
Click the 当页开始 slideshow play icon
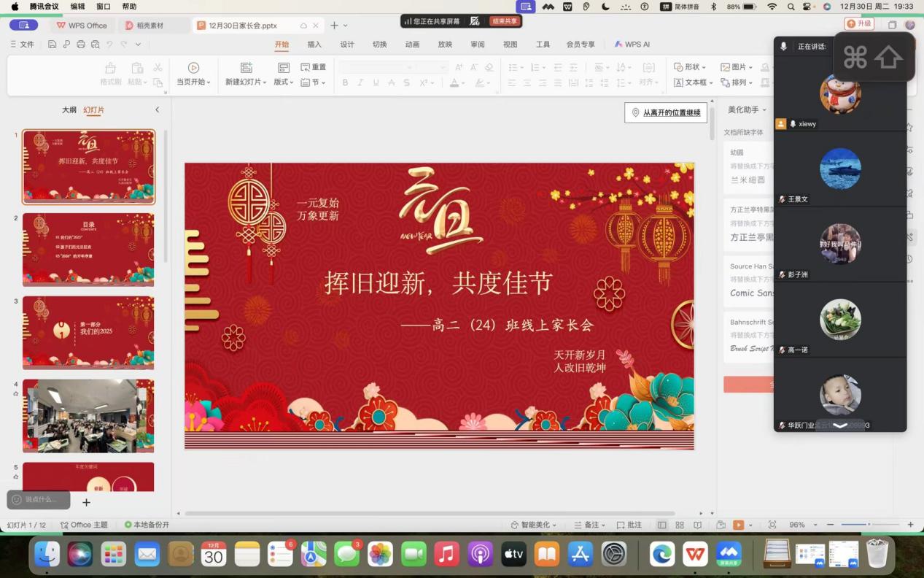point(193,68)
